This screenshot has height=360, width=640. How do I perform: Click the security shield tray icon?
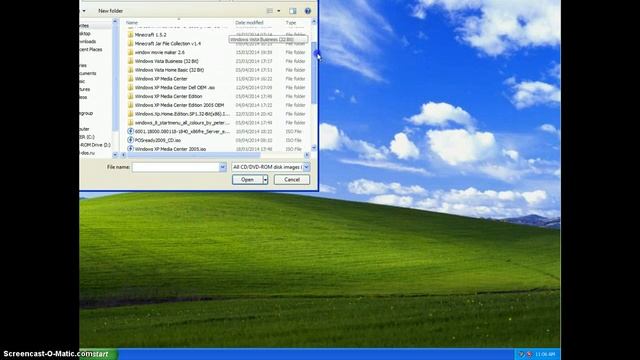pyautogui.click(x=521, y=354)
